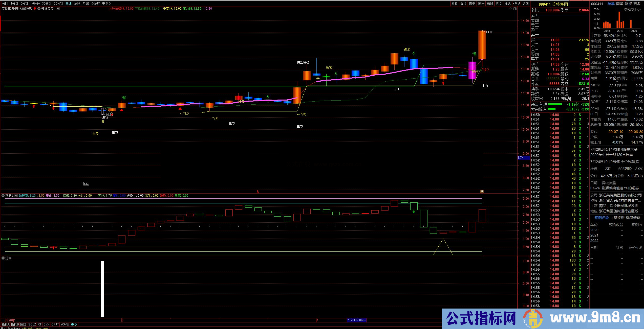Click the 返回 button
This screenshot has height=329, width=644.
(525, 4)
